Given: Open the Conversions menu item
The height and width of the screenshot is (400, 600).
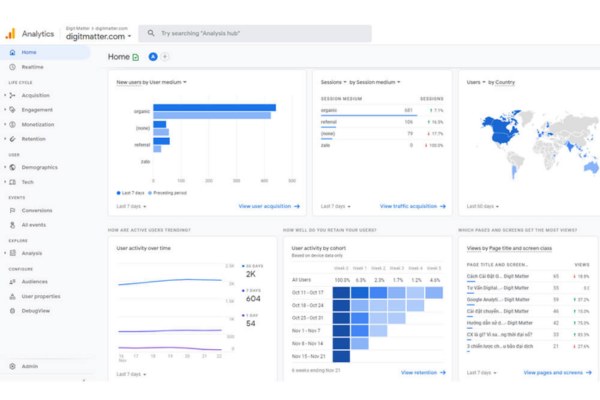Looking at the screenshot, I should coord(37,211).
